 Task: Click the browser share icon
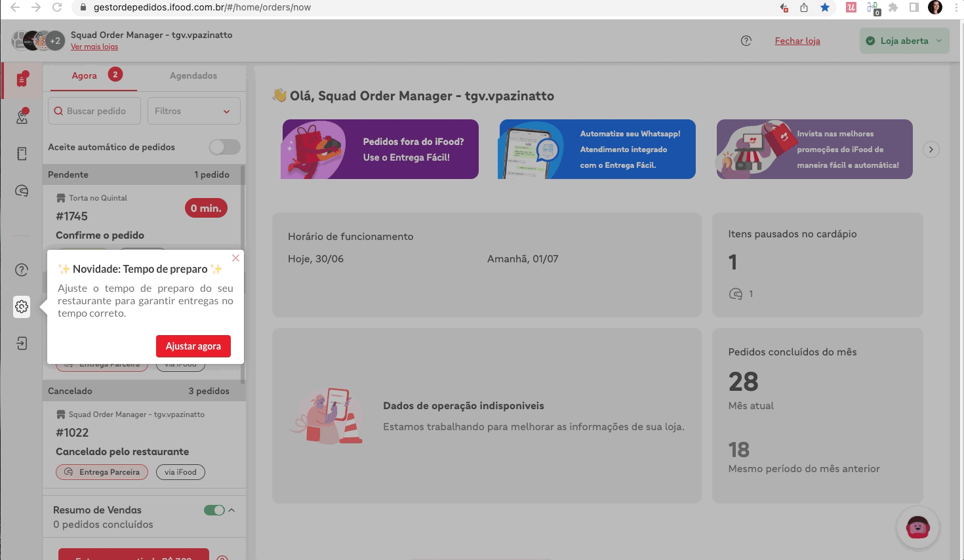(804, 7)
